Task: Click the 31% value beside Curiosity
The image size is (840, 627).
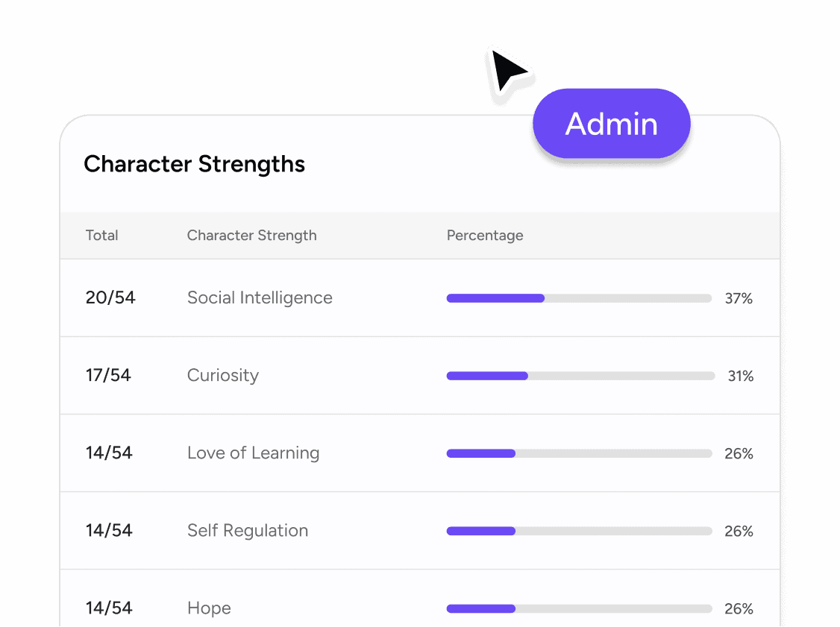Action: coord(740,376)
